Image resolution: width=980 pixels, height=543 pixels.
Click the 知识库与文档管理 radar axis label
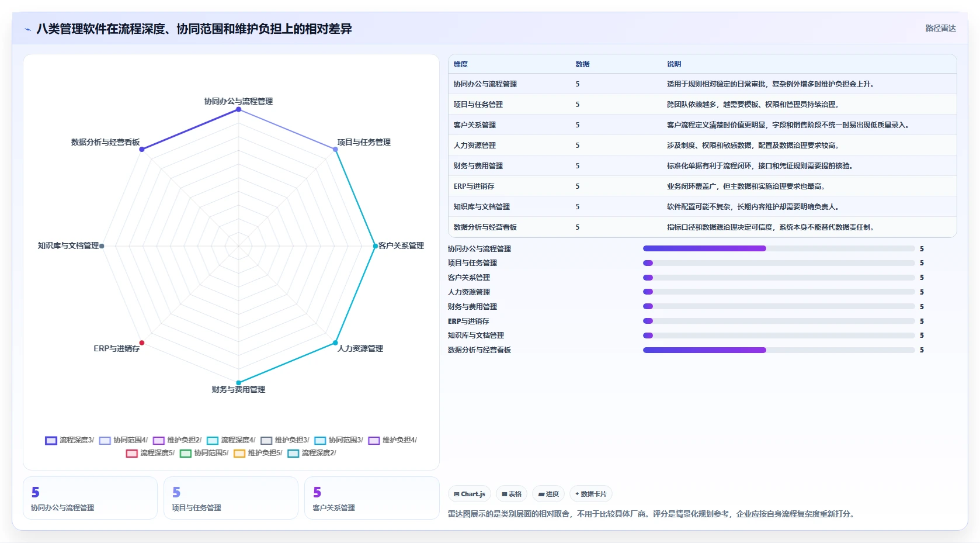tap(68, 246)
